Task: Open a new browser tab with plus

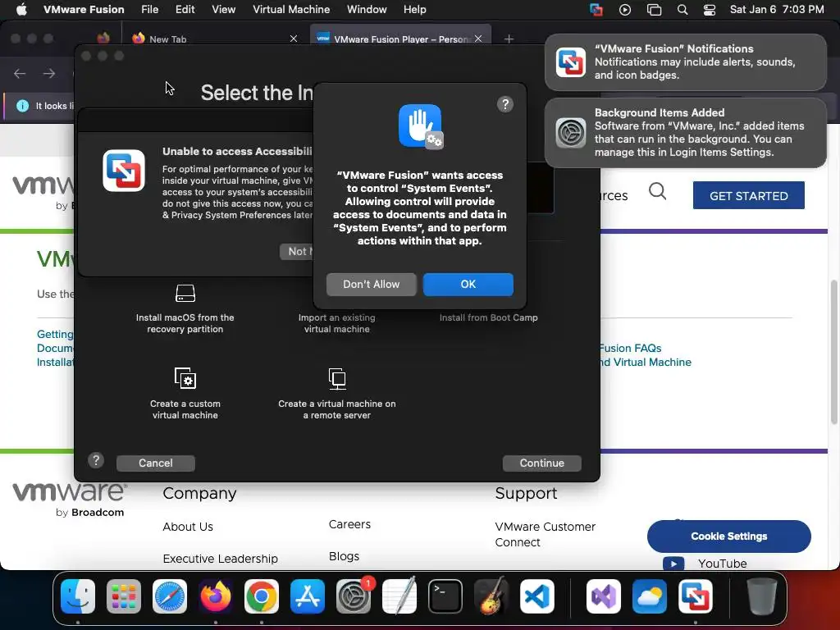Action: tap(509, 39)
